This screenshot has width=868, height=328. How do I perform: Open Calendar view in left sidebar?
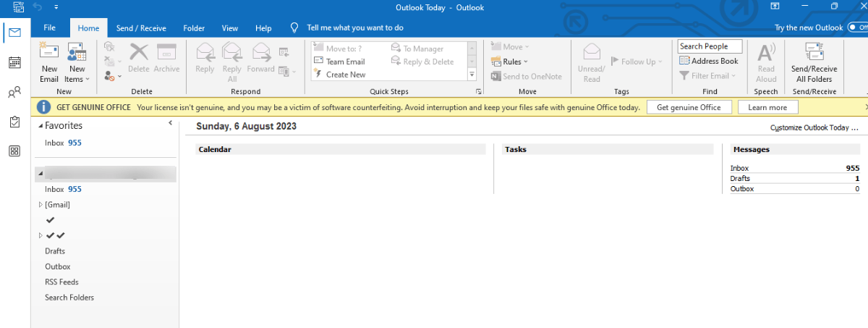click(14, 63)
